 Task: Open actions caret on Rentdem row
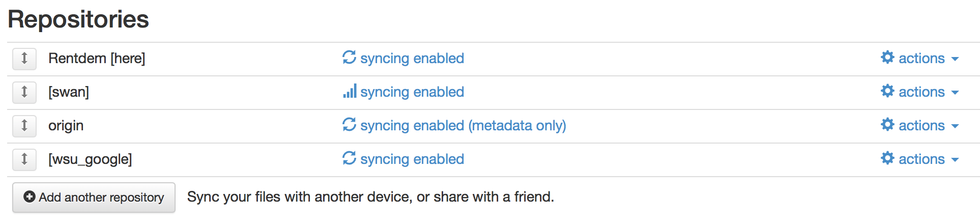(x=955, y=59)
